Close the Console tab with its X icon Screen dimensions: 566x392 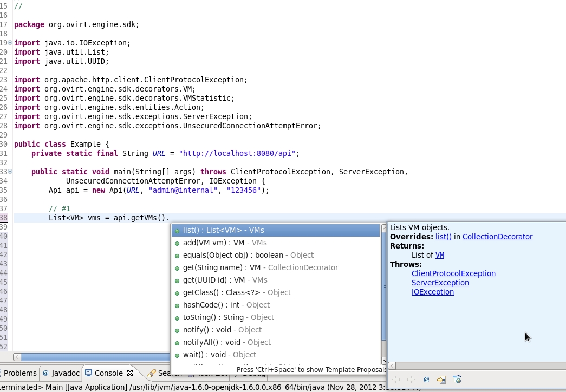click(x=130, y=373)
